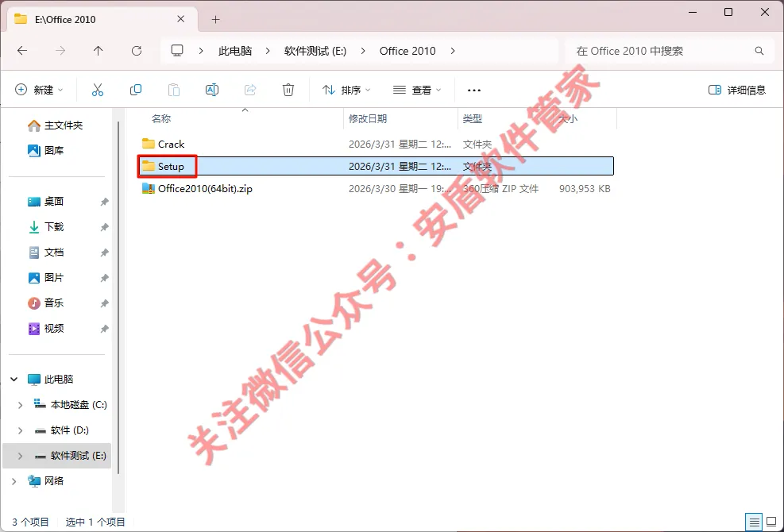Click the Rename icon in toolbar
The image size is (784, 532).
coord(211,90)
